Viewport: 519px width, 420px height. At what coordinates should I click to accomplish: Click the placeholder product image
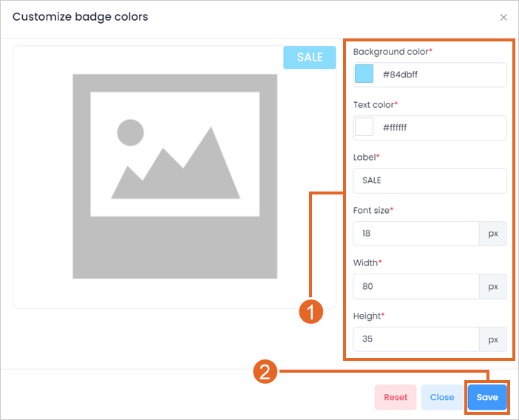coord(174,176)
